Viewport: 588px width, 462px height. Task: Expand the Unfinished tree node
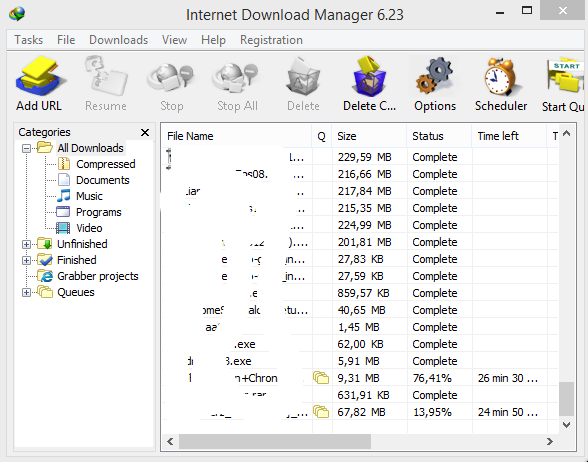pos(26,244)
